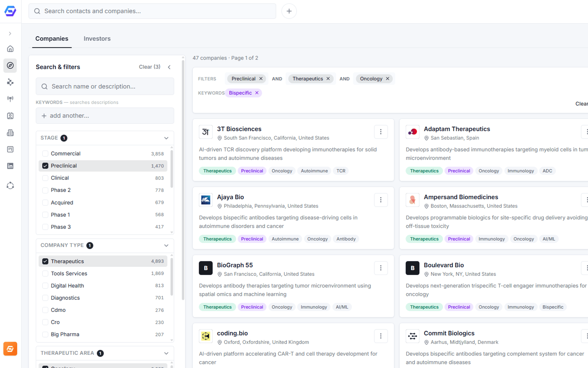
Task: Check the Acquired stage checkbox
Action: 45,202
